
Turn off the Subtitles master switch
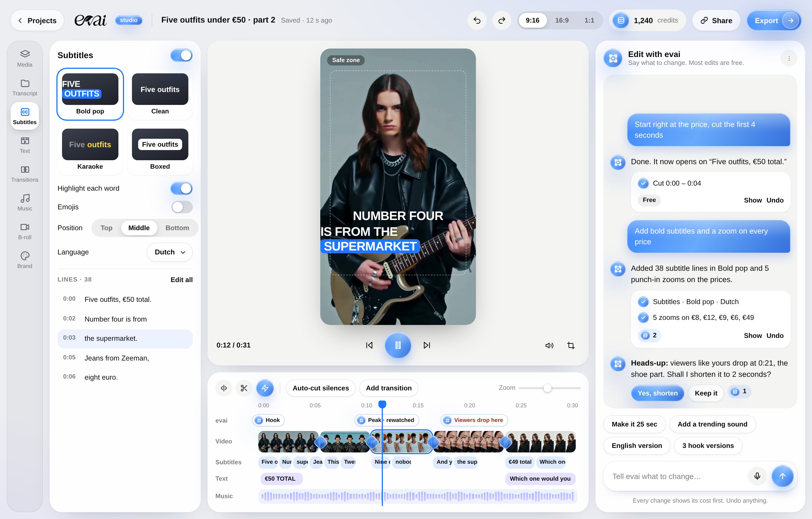click(x=181, y=55)
